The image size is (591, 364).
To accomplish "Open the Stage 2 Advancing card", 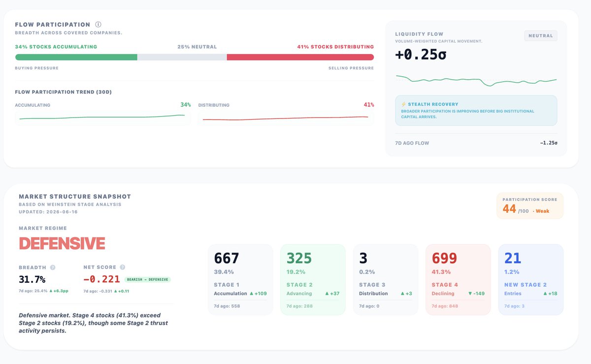I will (313, 279).
